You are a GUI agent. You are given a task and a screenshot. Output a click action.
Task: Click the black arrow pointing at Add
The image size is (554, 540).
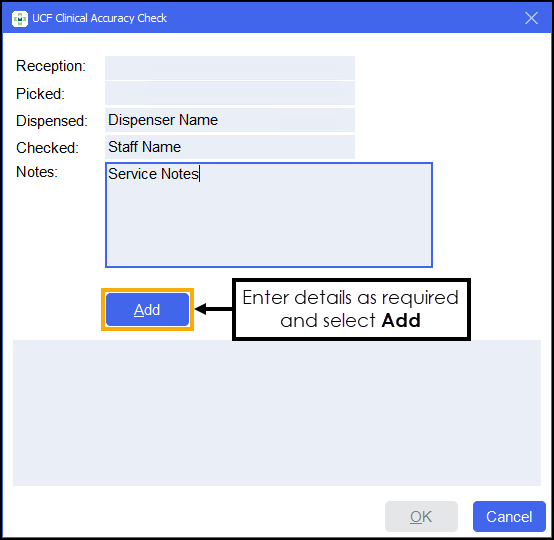click(213, 309)
